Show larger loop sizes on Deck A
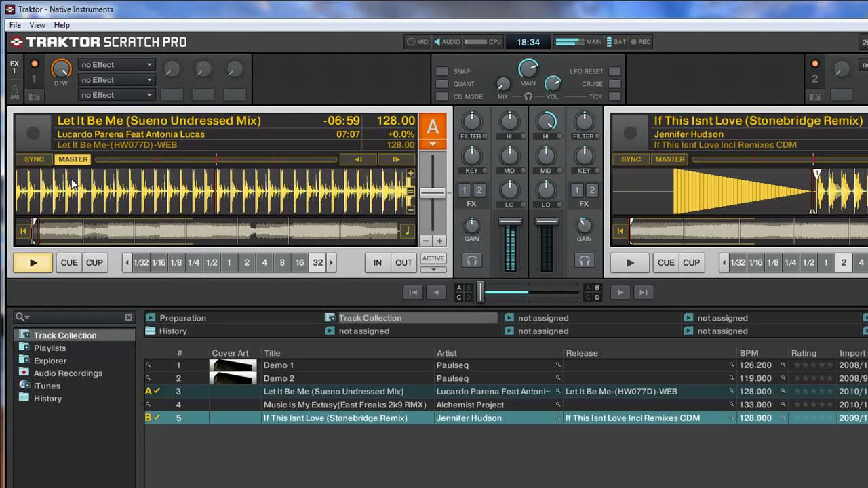Viewport: 868px width, 488px height. tap(332, 263)
